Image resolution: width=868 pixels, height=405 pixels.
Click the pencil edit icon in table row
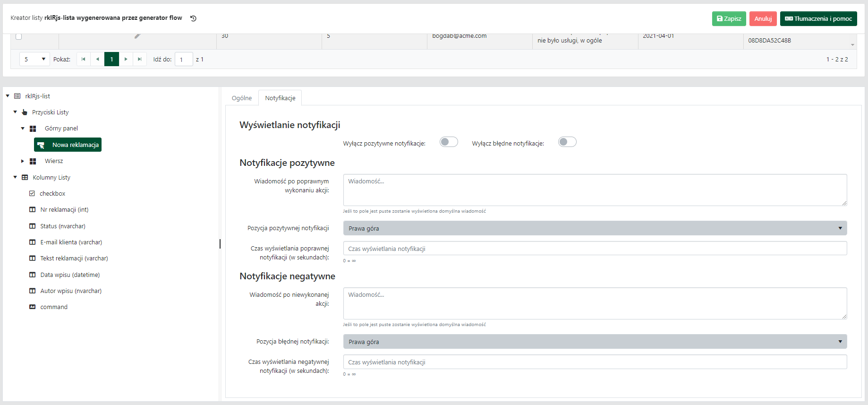(x=137, y=36)
